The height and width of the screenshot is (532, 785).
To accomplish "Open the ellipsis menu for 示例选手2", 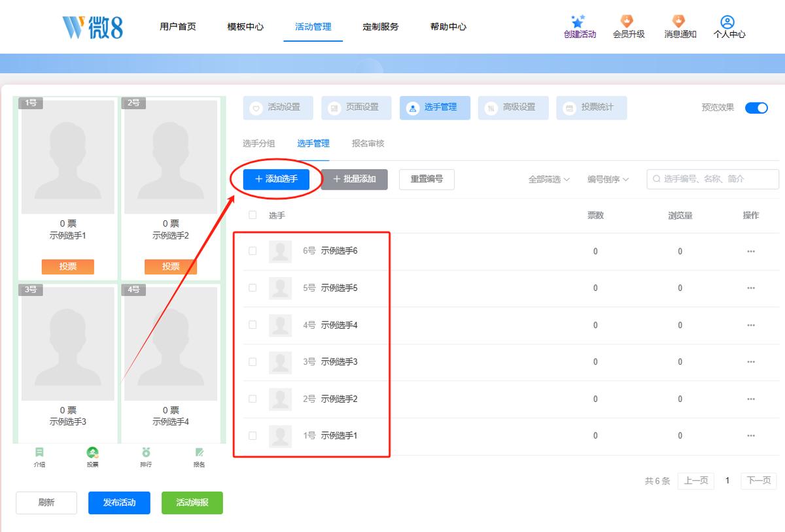I will [751, 399].
